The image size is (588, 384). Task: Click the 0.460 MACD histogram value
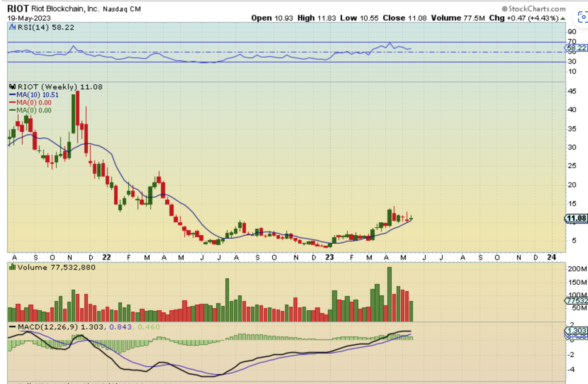pos(149,327)
